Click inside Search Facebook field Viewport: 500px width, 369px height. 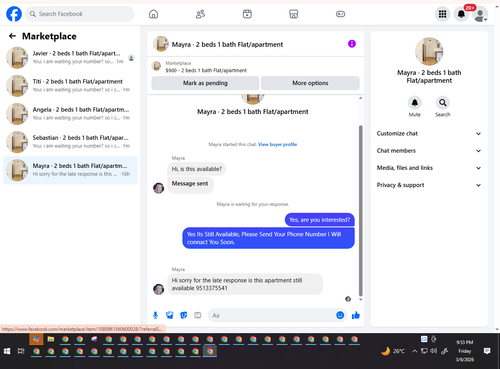coord(80,14)
